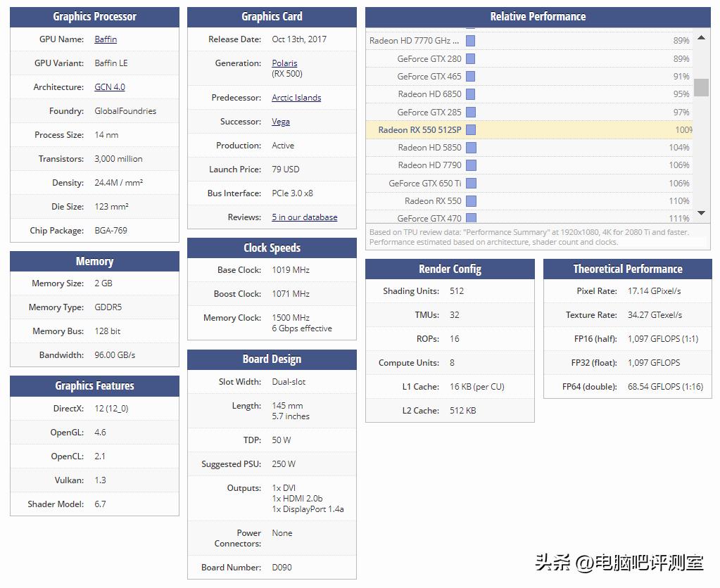This screenshot has width=720, height=588.
Task: Click the 'GDDR5' memory type value
Action: click(x=108, y=307)
